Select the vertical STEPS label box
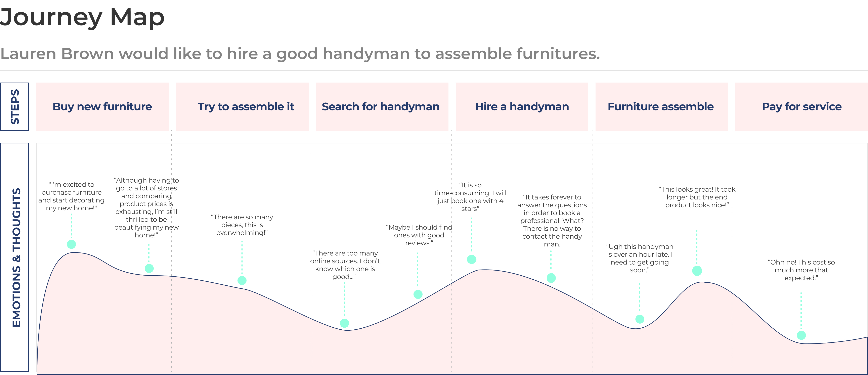This screenshot has height=375, width=868. [14, 106]
